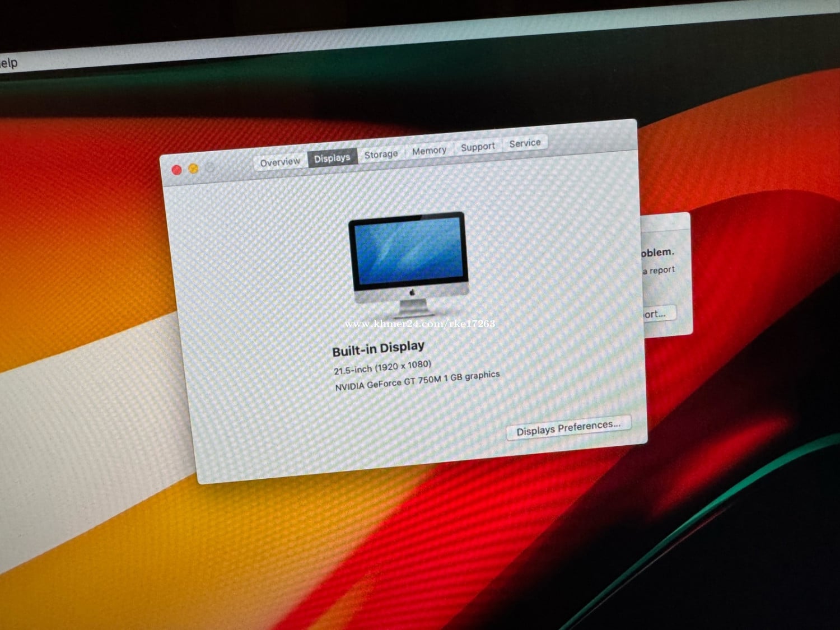Click the grayed-out zoom window button
The height and width of the screenshot is (630, 840).
click(x=211, y=167)
